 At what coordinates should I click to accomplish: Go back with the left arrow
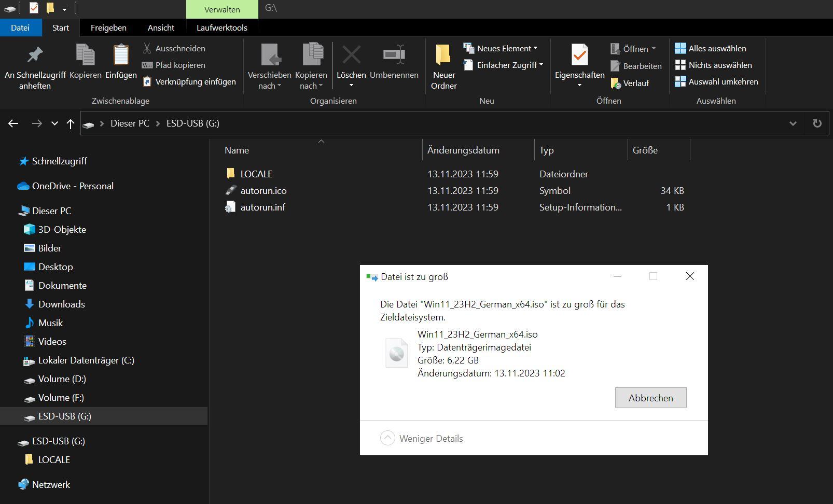13,123
